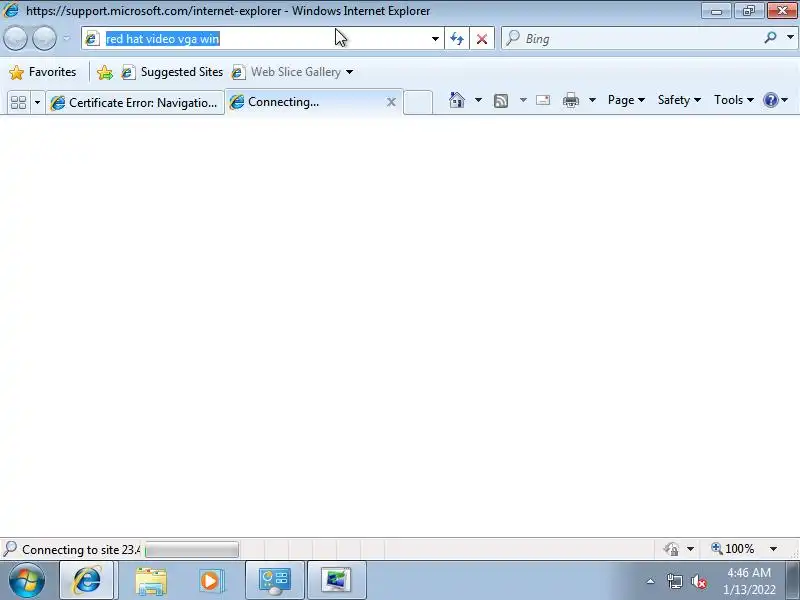Expand the address bar autocomplete dropdown
The image size is (800, 600).
(435, 39)
